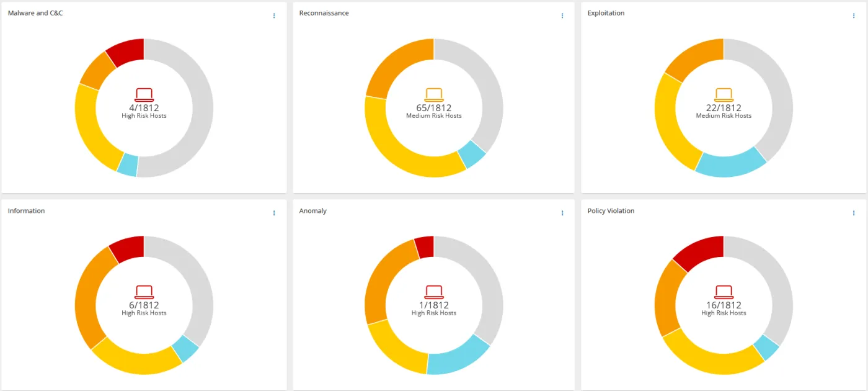
Task: Click the red laptop icon in Information chart
Action: click(x=144, y=292)
